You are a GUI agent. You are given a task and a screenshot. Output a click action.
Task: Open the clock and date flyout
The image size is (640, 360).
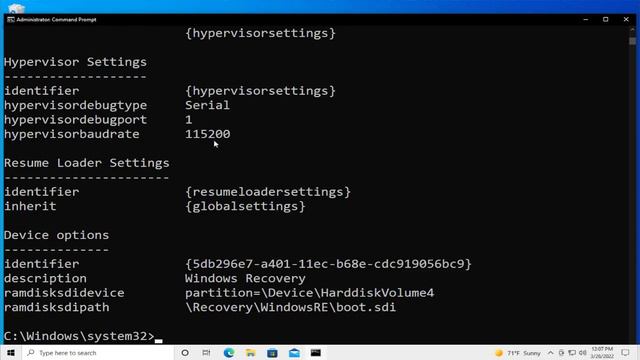point(602,353)
